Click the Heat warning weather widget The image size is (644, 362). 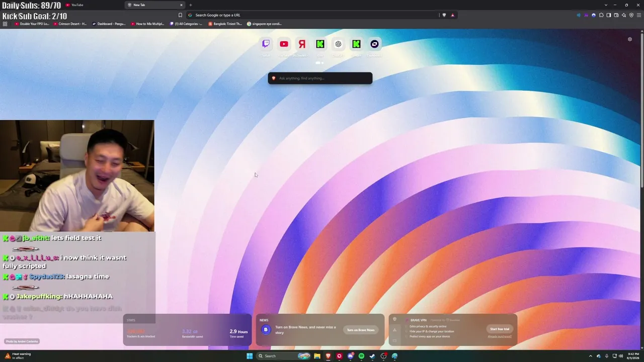pos(18,356)
